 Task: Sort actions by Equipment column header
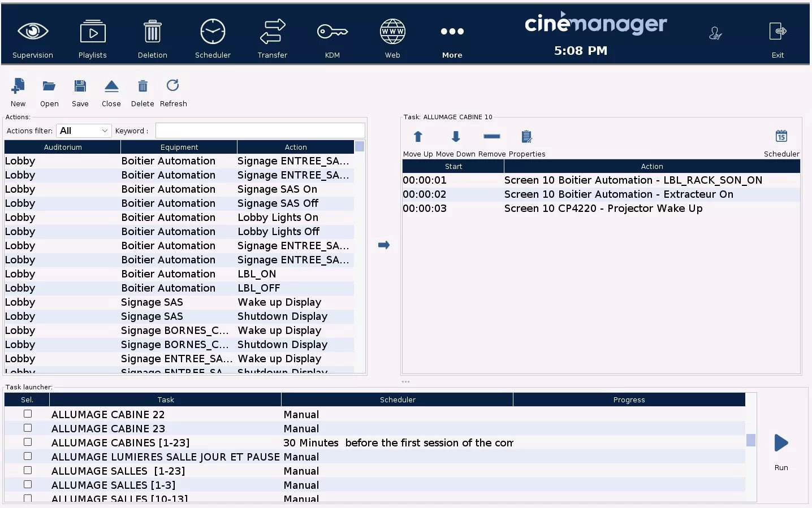[179, 147]
